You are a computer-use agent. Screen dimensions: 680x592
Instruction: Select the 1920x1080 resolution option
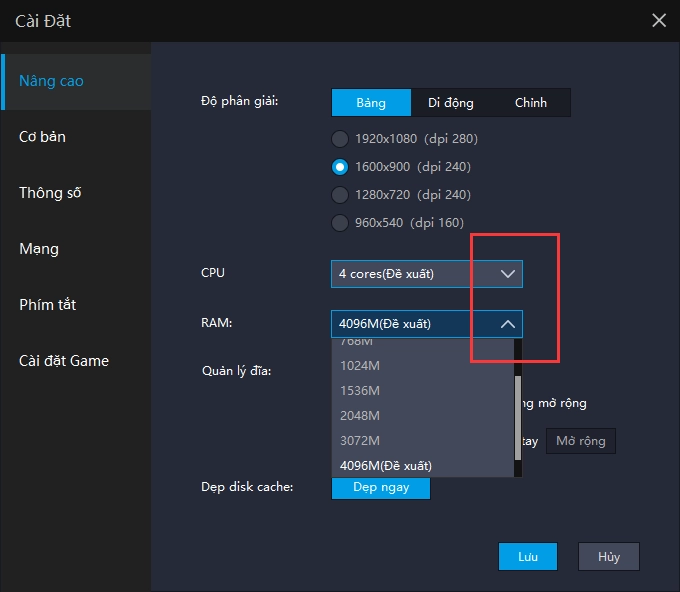click(x=340, y=139)
